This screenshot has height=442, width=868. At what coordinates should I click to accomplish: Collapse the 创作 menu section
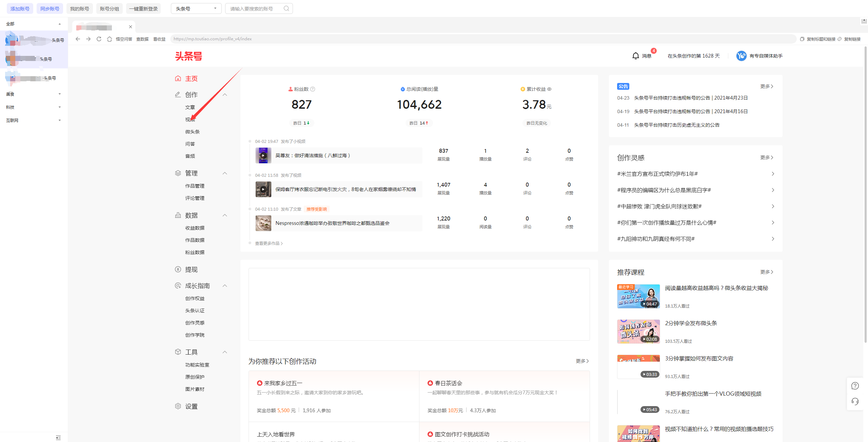(x=225, y=95)
